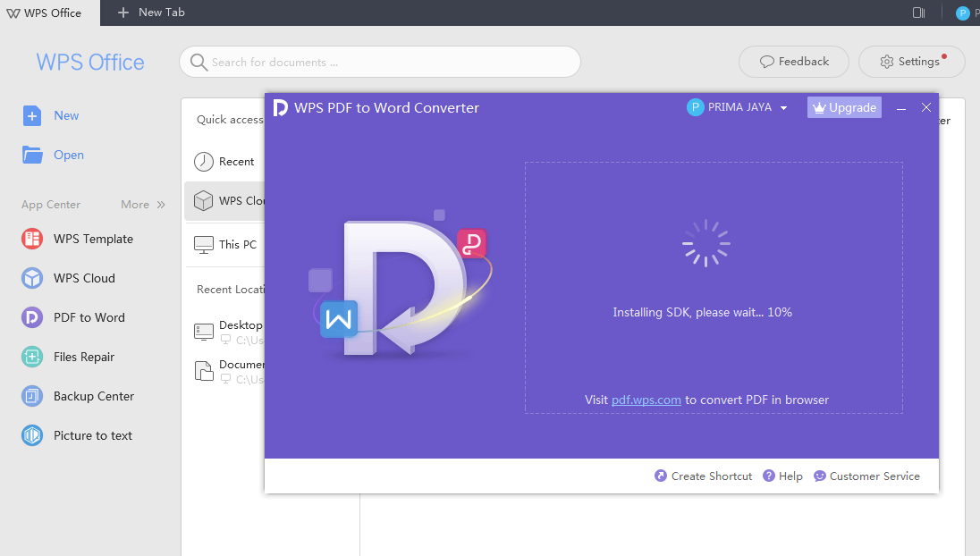Click the Upgrade button
This screenshot has width=980, height=556.
point(844,107)
